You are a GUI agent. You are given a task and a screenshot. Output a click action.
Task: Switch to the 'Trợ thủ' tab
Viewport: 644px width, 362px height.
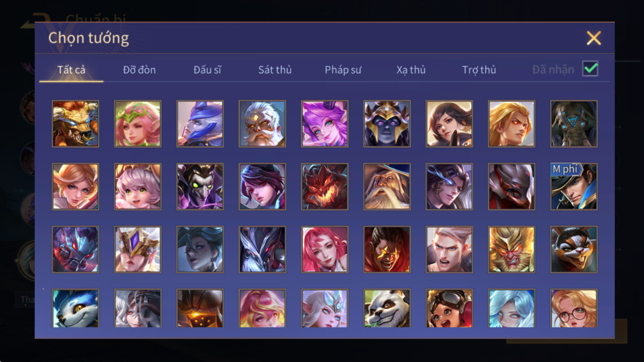[x=479, y=70]
